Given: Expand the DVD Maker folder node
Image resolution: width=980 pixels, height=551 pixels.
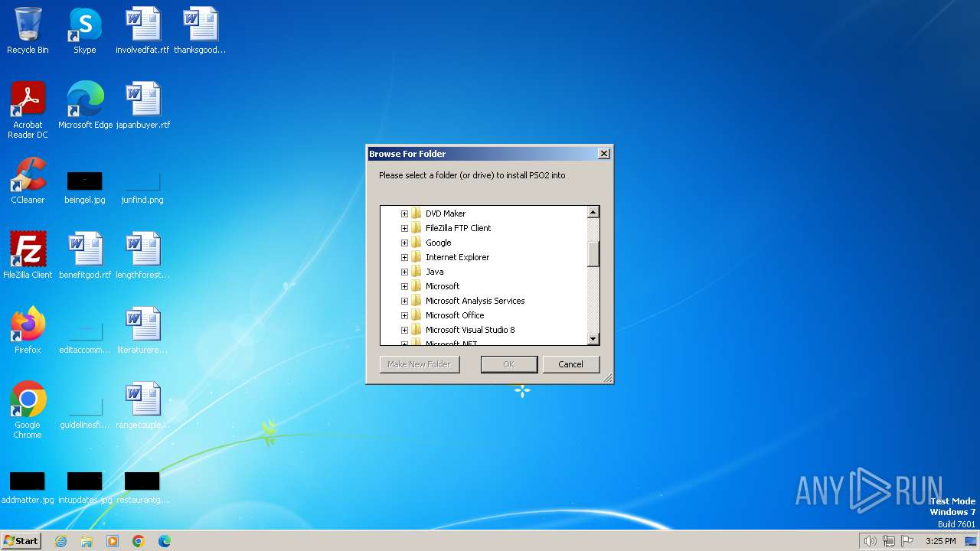Looking at the screenshot, I should click(x=404, y=214).
